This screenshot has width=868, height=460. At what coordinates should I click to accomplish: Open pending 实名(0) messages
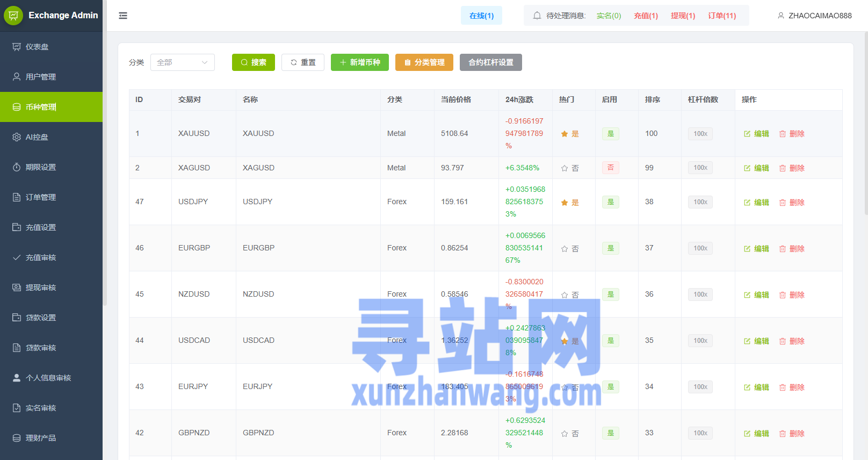[609, 16]
